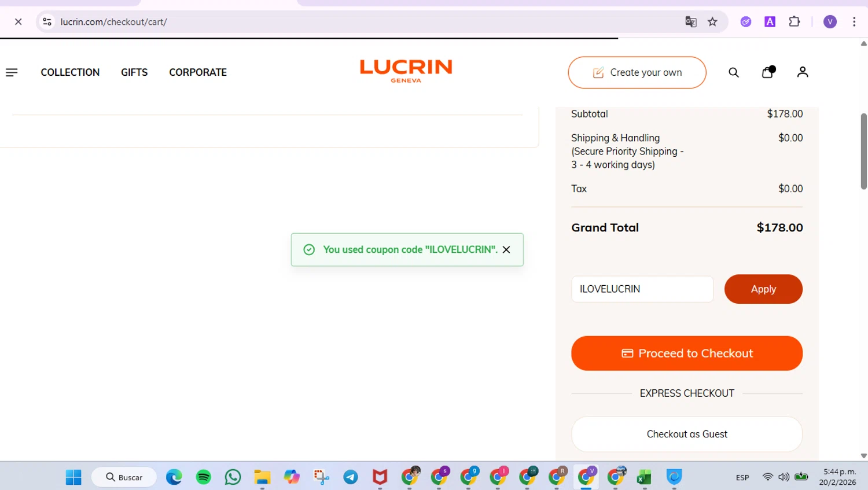Click the Buscar taskbar search box
Viewport: 868px width, 490px height.
click(124, 477)
